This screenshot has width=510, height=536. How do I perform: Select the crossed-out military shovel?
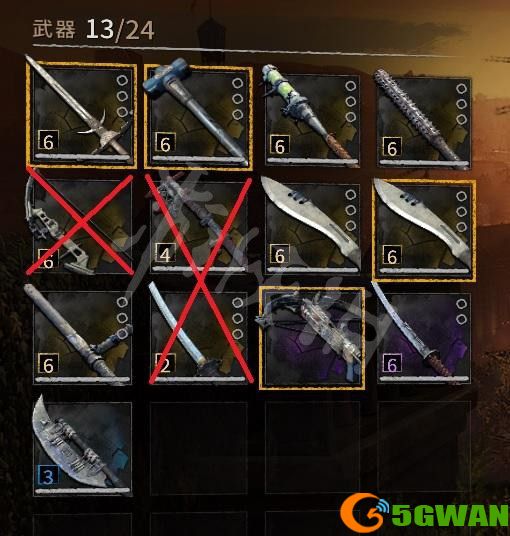pyautogui.click(x=82, y=226)
